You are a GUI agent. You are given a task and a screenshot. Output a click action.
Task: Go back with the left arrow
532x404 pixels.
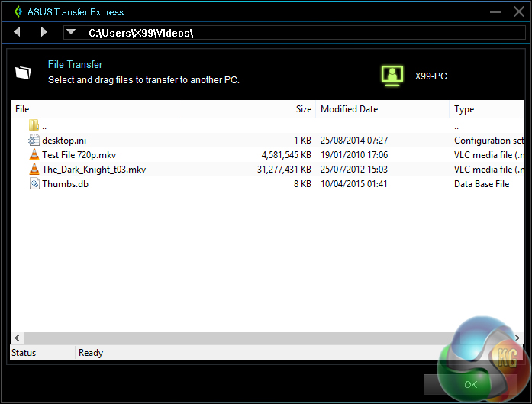17,32
